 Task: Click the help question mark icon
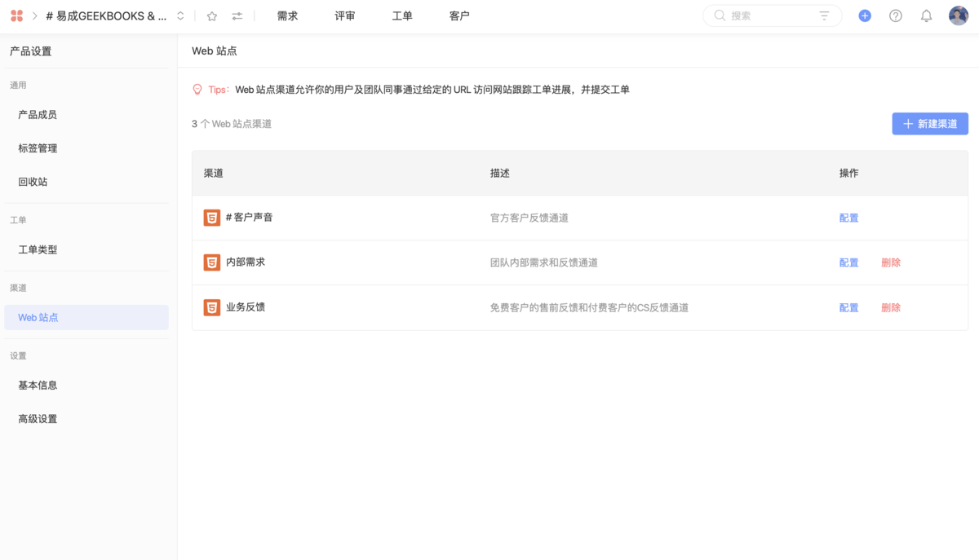click(x=895, y=15)
